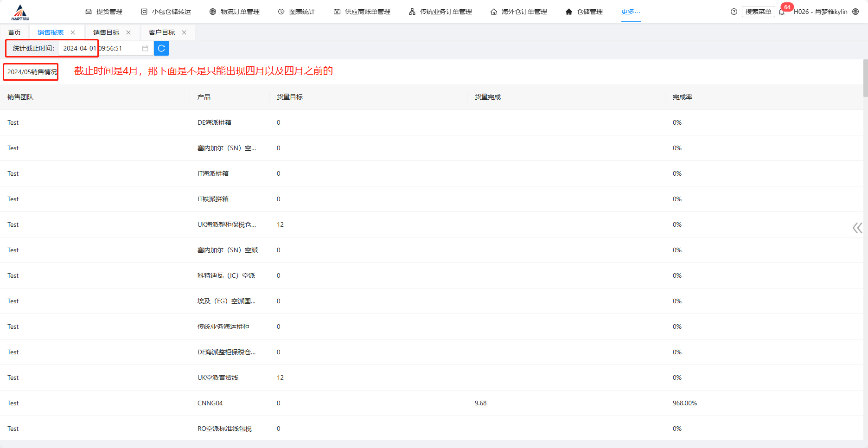Open the notification bell icon
The height and width of the screenshot is (448, 868).
coord(782,12)
